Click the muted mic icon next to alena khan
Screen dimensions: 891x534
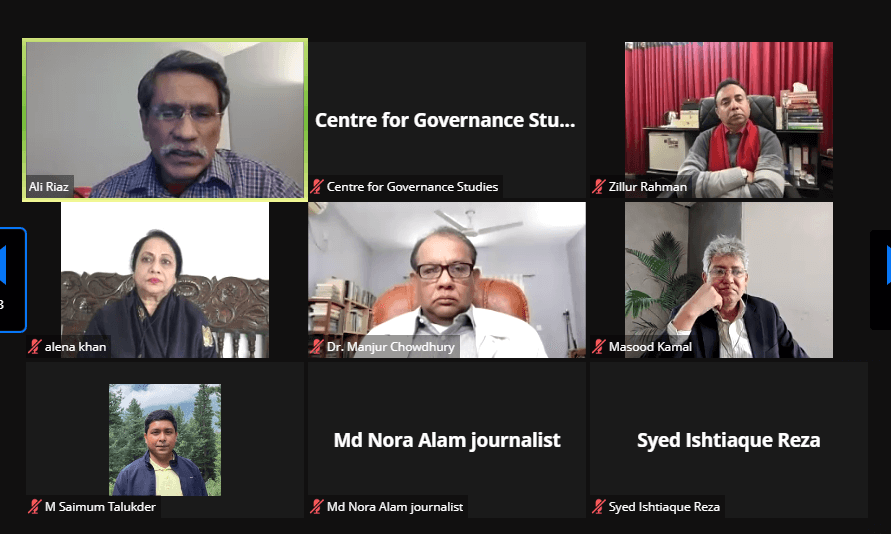(35, 347)
